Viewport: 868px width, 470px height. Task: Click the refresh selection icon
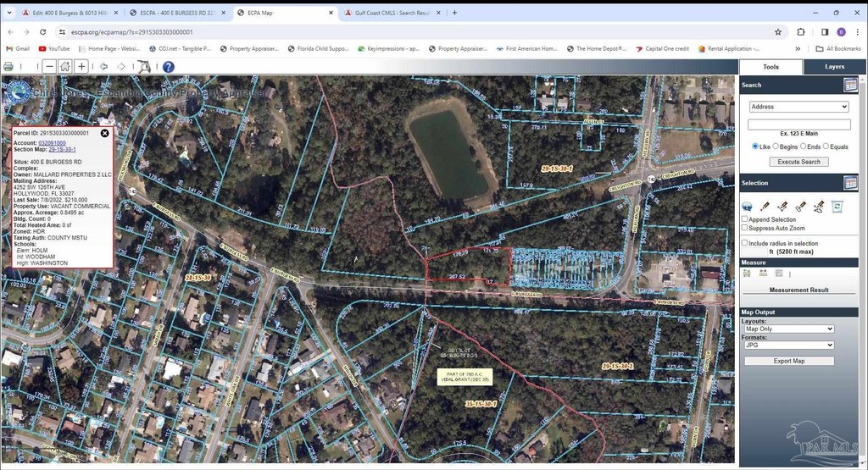click(x=837, y=206)
